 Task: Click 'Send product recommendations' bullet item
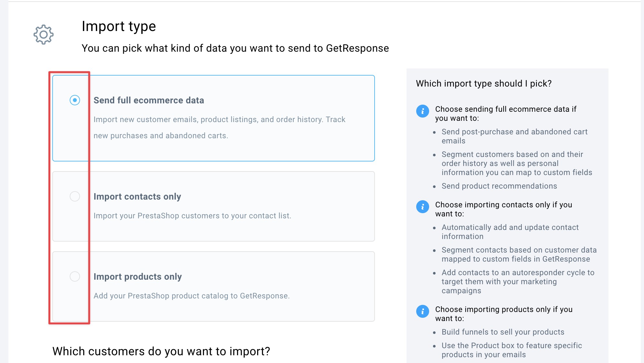pyautogui.click(x=499, y=186)
